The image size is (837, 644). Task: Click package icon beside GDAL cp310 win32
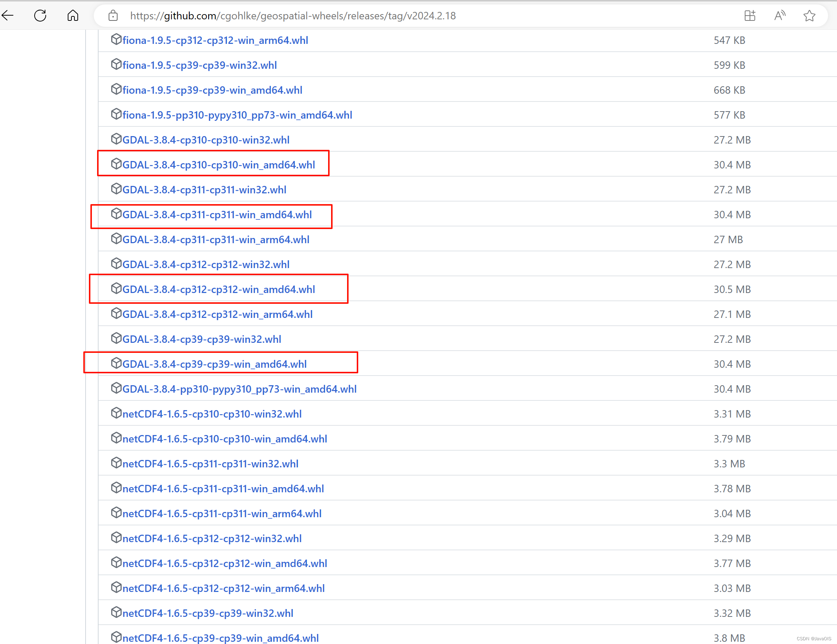coord(116,139)
